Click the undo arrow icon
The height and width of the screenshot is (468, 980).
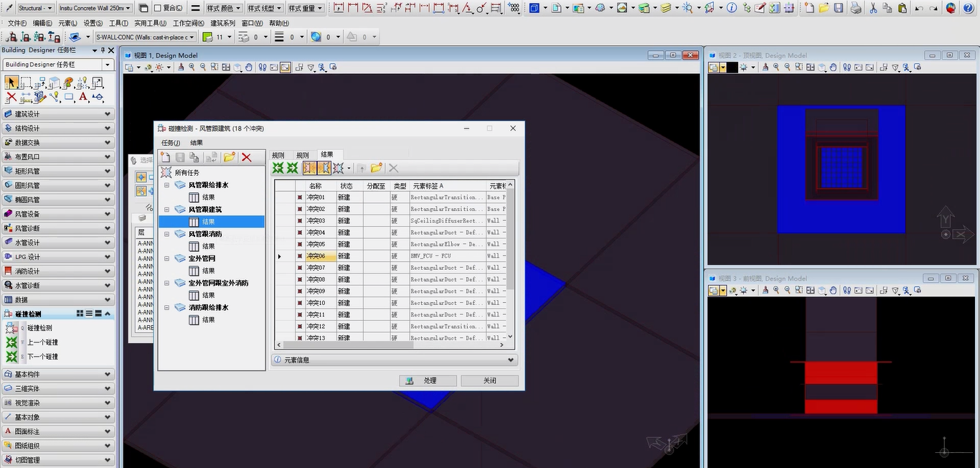[x=919, y=8]
